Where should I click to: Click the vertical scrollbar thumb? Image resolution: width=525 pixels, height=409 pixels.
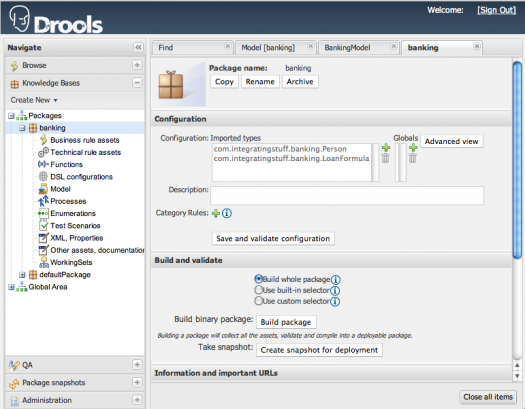[517, 160]
